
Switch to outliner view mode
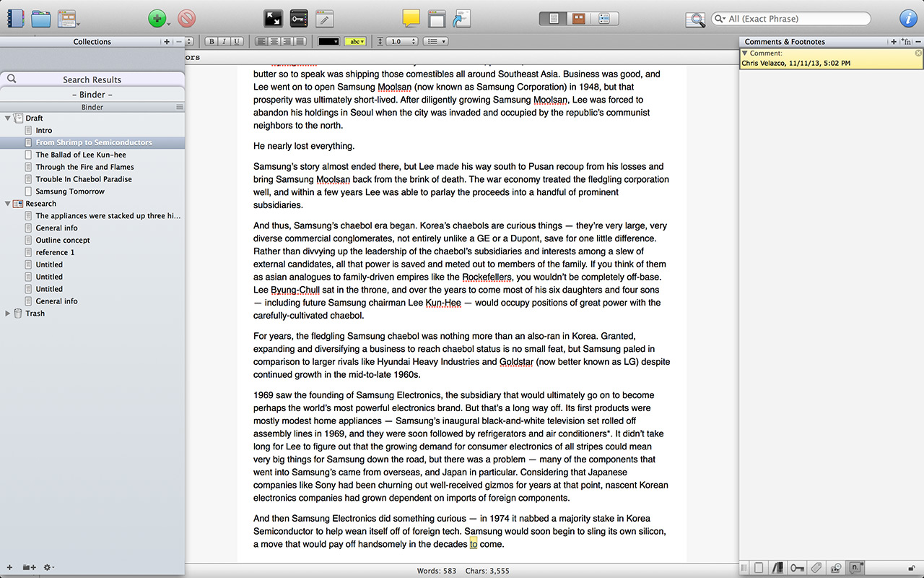(x=603, y=19)
